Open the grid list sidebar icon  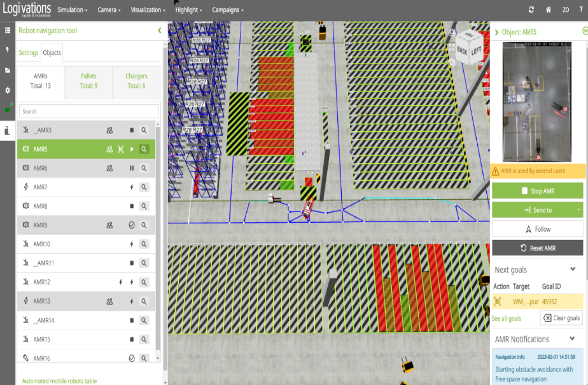pos(8,31)
